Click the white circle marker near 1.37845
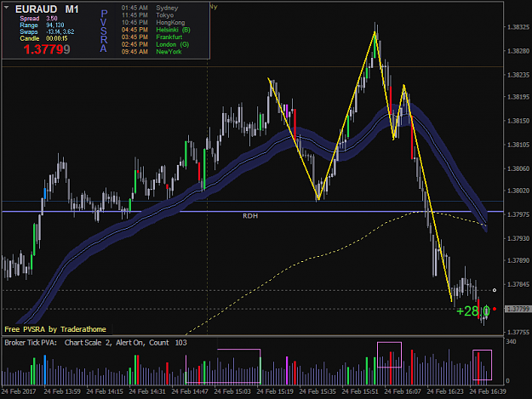The height and width of the screenshot is (399, 532). (x=495, y=290)
